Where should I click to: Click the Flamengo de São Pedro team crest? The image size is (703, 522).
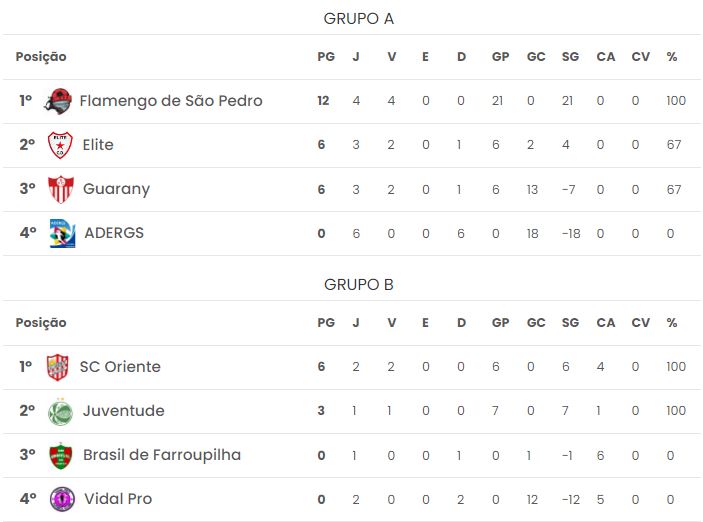click(59, 100)
